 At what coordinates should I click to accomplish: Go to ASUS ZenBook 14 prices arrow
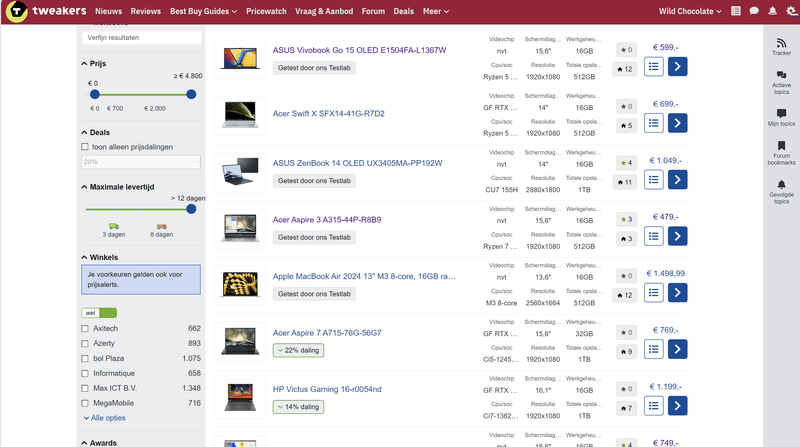coord(677,180)
